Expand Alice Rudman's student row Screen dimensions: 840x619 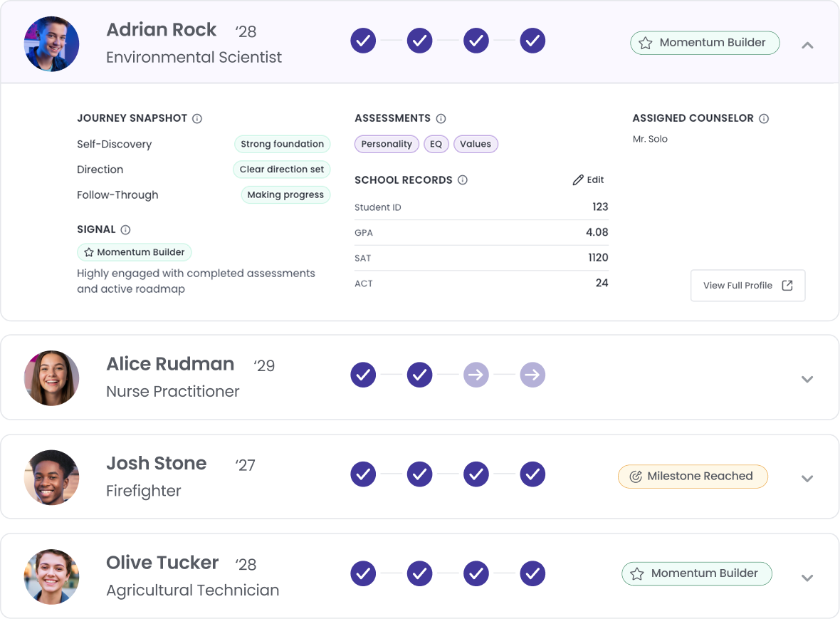(807, 379)
